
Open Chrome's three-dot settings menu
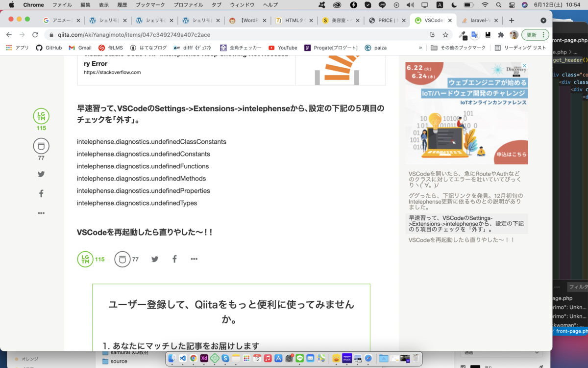[543, 35]
